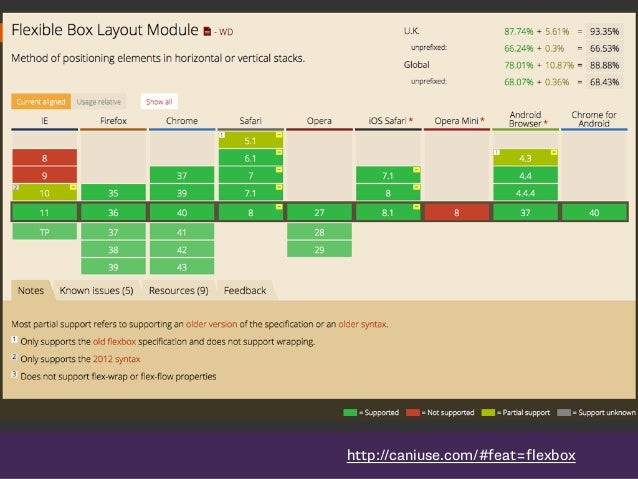Click the WD status link next to title
This screenshot has width=638, height=479.
click(226, 32)
